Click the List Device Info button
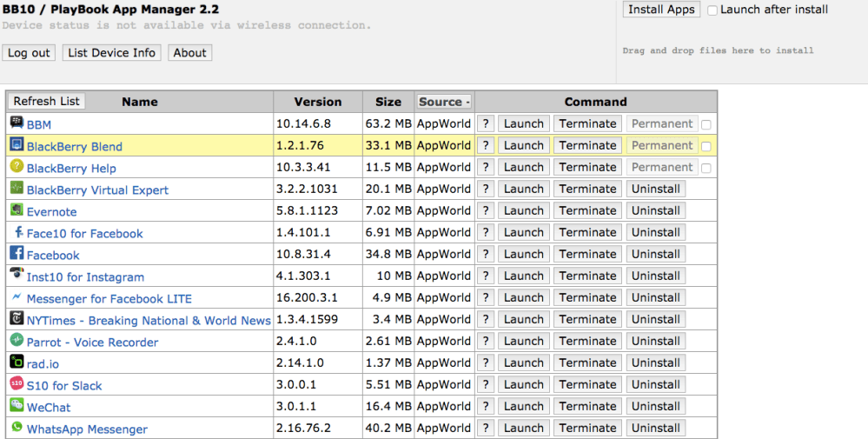The width and height of the screenshot is (868, 439). (111, 53)
